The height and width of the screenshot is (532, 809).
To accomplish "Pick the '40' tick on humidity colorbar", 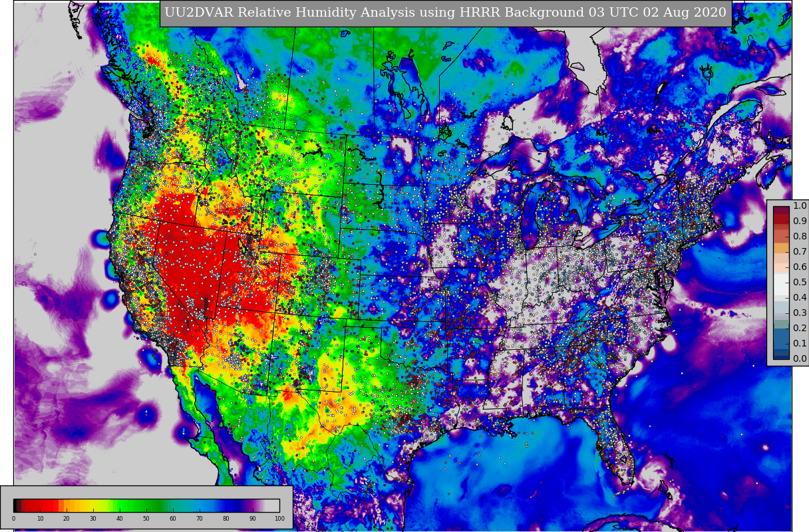I will pos(120,519).
